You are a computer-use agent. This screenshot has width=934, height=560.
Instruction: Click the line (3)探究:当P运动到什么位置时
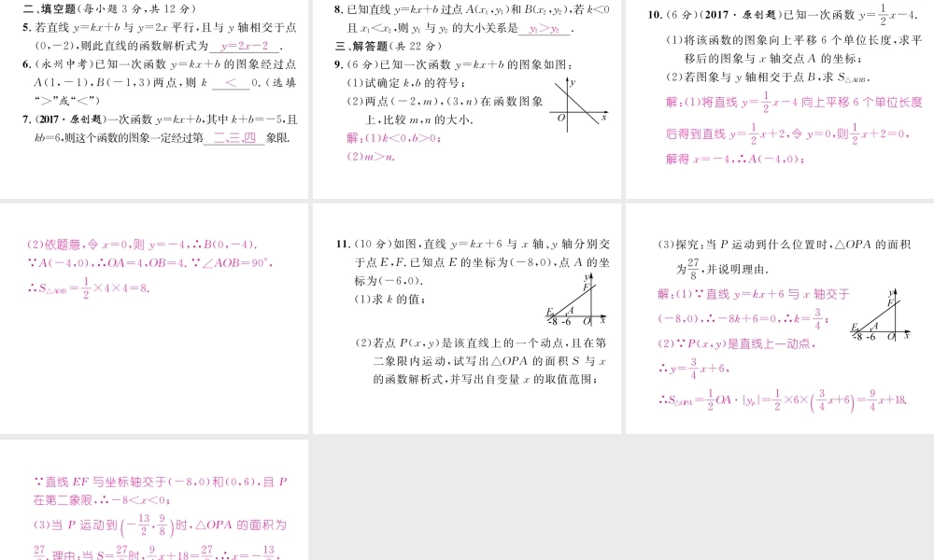coord(784,244)
